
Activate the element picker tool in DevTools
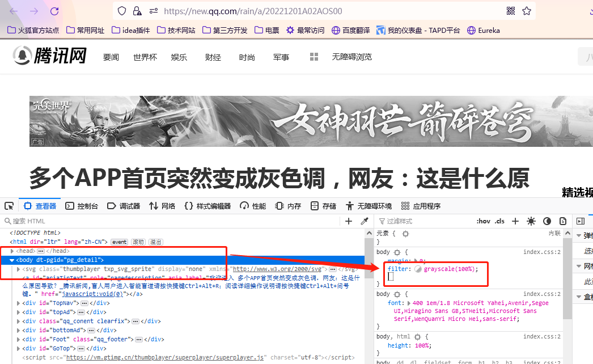9,206
